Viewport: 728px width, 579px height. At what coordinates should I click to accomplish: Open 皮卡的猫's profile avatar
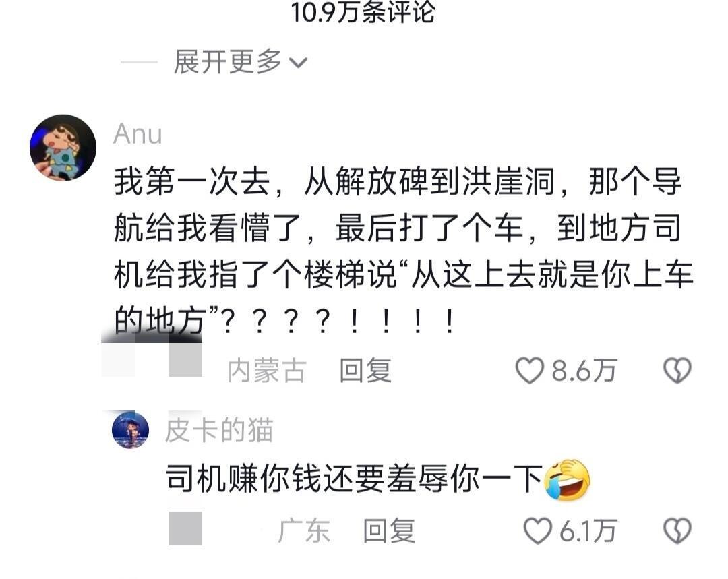tap(131, 430)
